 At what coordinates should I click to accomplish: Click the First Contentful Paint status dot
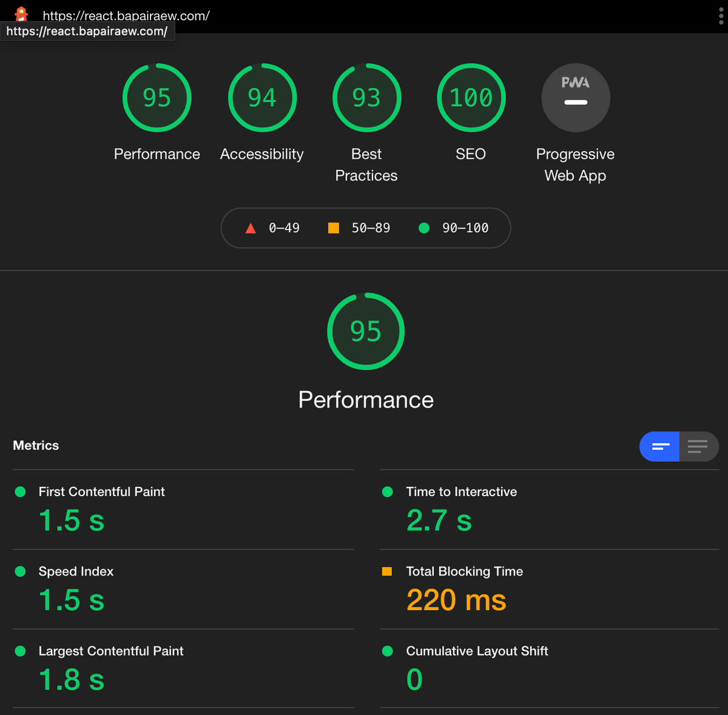20,492
